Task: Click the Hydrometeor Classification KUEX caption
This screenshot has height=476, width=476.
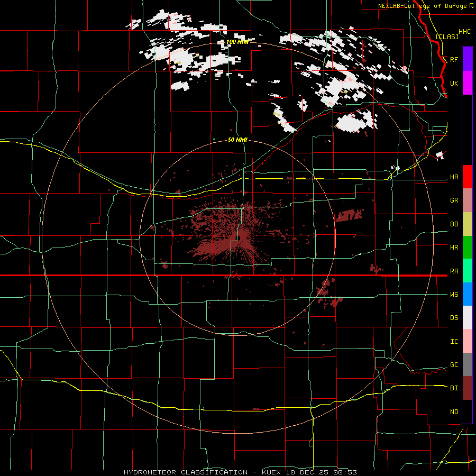Action: pyautogui.click(x=240, y=472)
